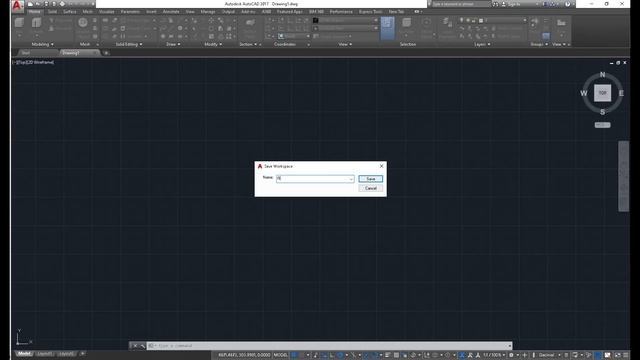Click the black color swatch in View panel

pyautogui.click(x=316, y=20)
